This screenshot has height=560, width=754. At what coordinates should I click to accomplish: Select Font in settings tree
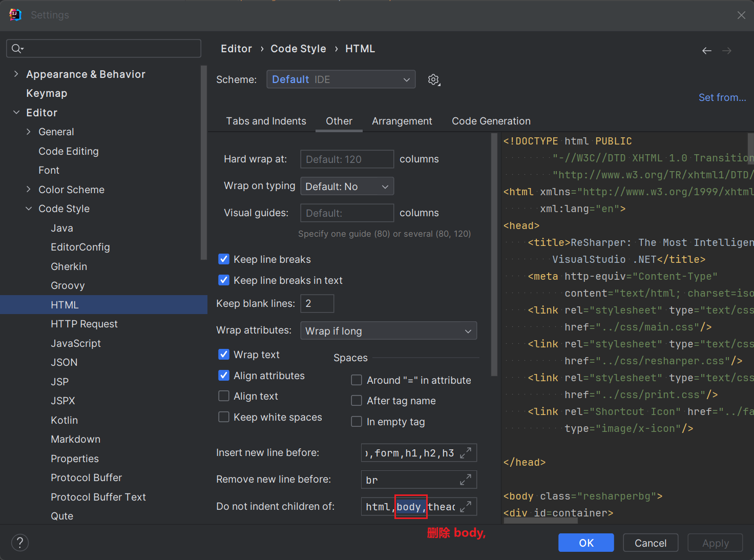[x=49, y=170]
